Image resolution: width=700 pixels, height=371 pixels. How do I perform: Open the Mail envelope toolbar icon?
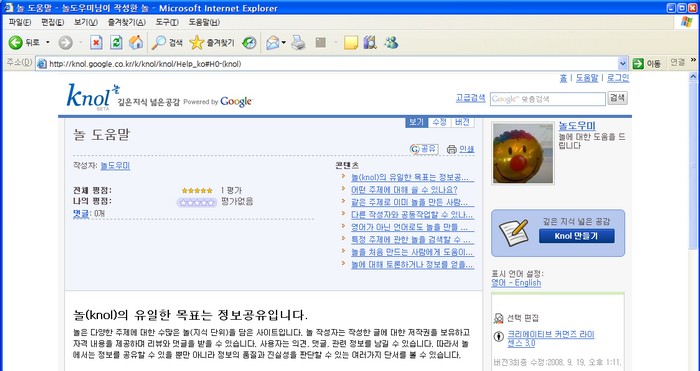[x=272, y=43]
